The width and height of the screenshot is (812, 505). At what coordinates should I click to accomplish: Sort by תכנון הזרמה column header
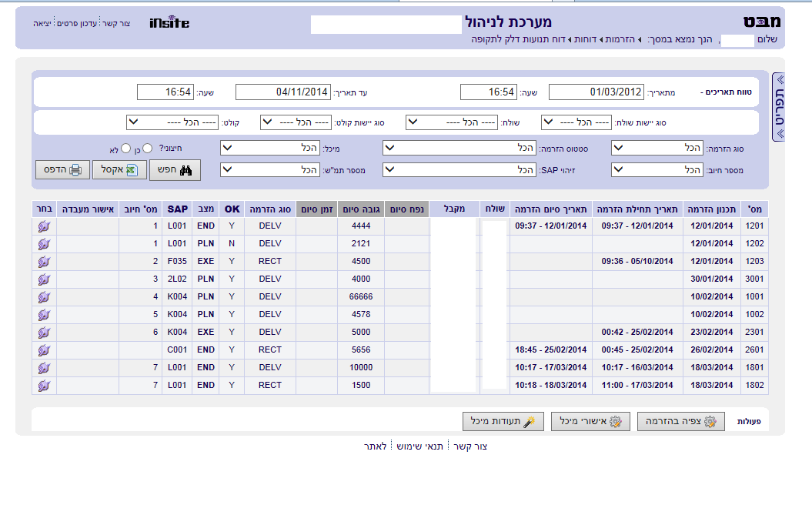(x=711, y=209)
